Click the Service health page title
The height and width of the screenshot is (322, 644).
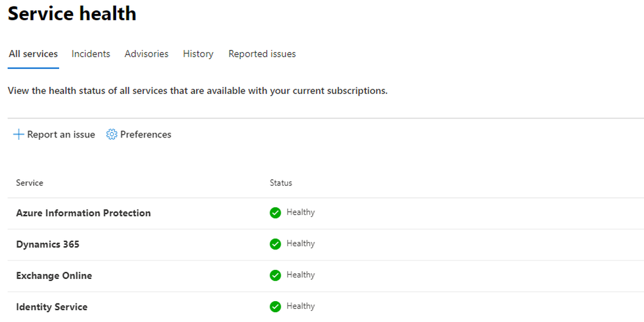coord(73,13)
